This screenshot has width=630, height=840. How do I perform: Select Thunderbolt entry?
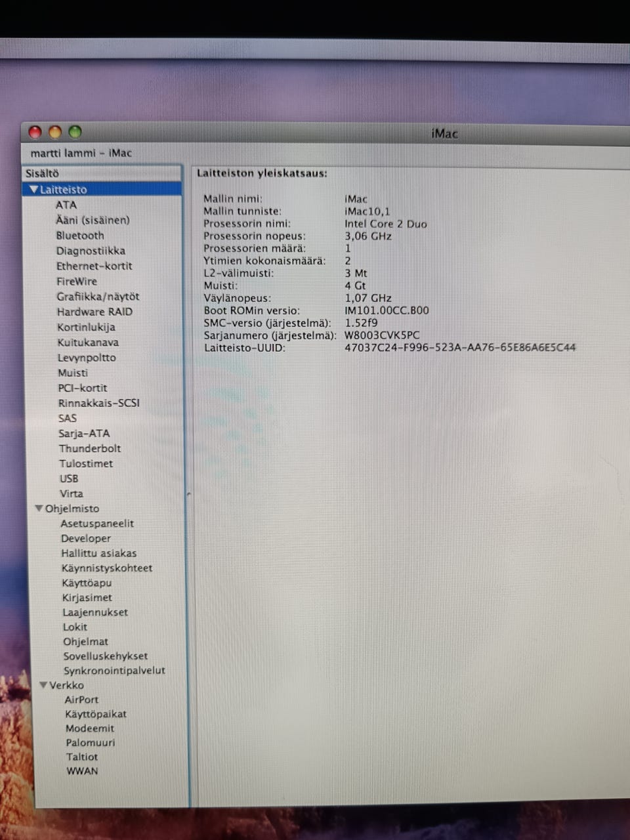point(90,448)
